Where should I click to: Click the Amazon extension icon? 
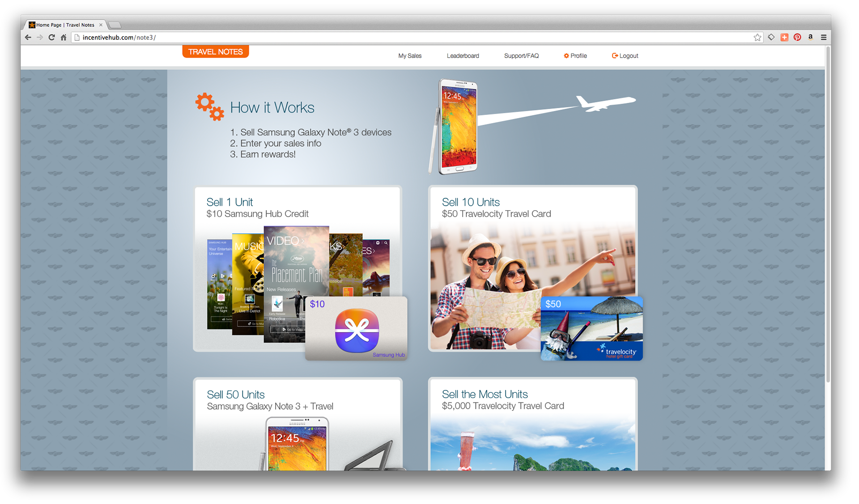tap(810, 38)
